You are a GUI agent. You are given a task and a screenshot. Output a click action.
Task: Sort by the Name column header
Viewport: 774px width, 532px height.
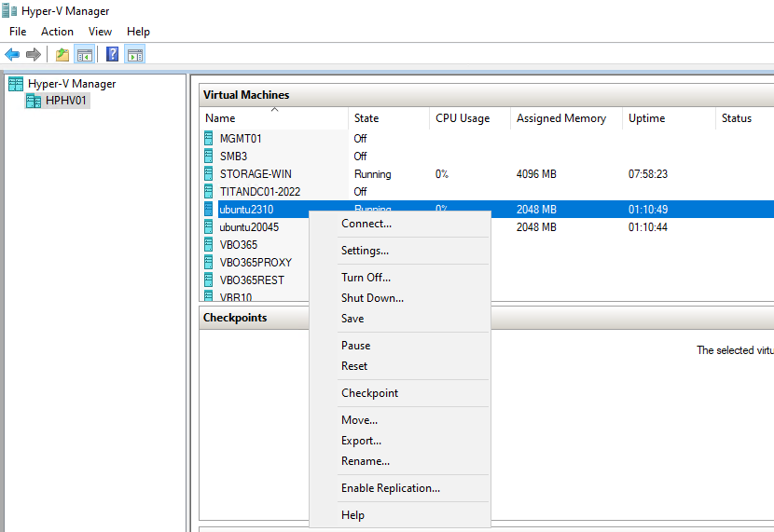pos(274,118)
